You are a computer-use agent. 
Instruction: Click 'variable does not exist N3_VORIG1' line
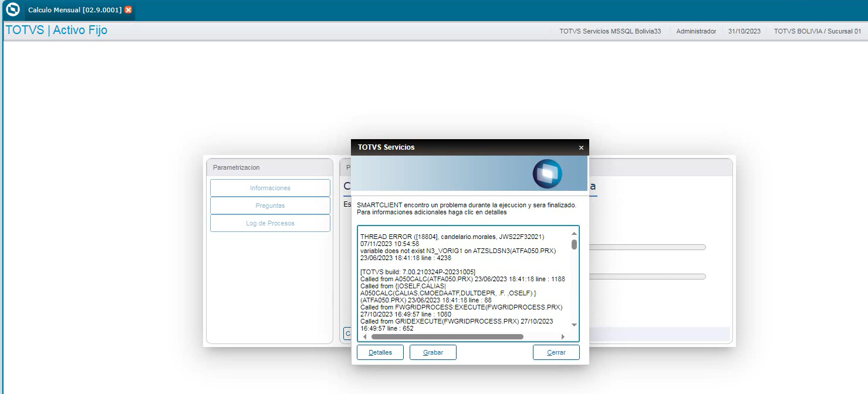tap(458, 251)
